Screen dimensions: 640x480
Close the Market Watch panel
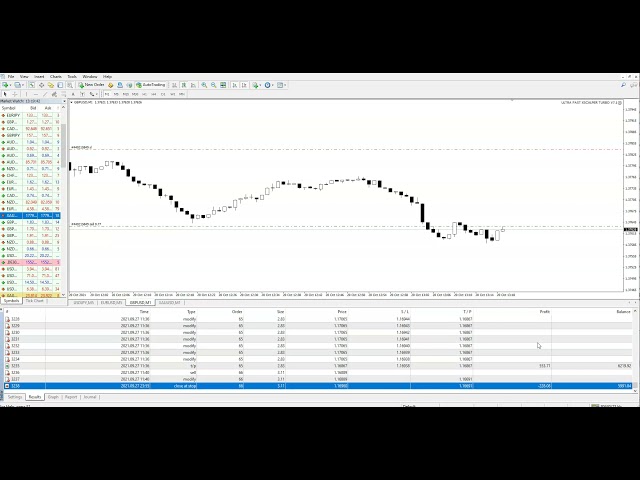point(65,101)
